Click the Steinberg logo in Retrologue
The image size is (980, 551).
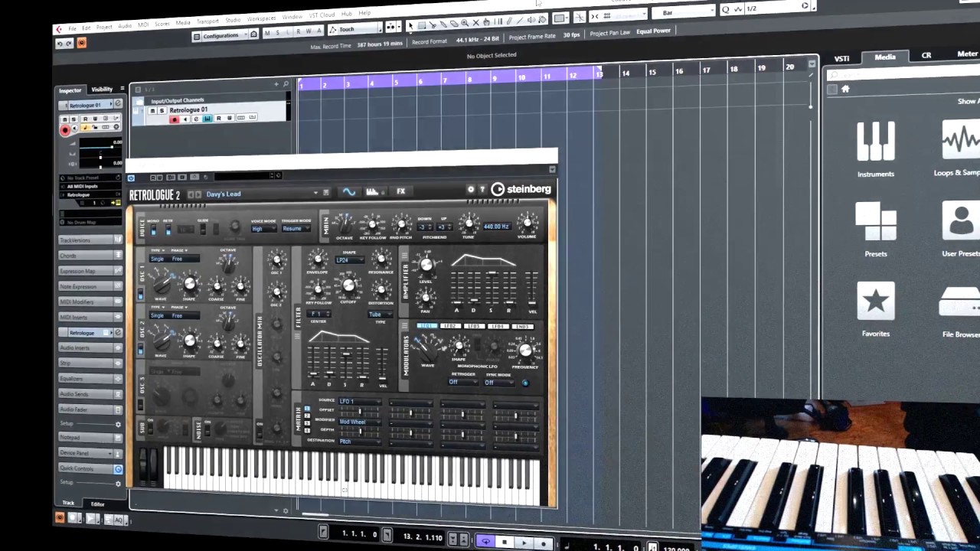tap(521, 188)
